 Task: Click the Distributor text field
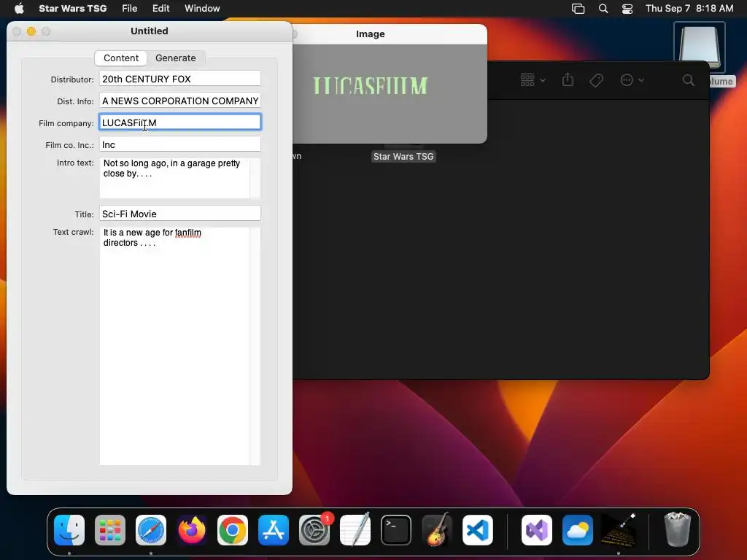tap(180, 79)
